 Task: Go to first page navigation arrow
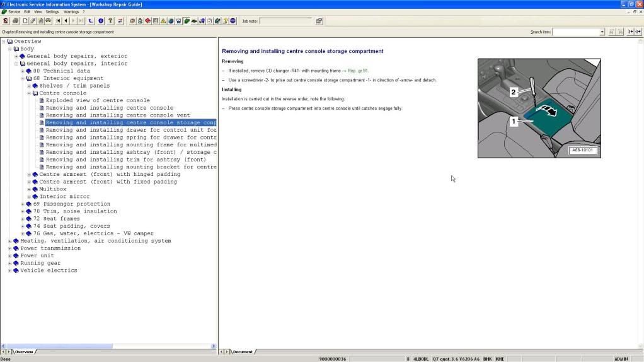coord(58,21)
